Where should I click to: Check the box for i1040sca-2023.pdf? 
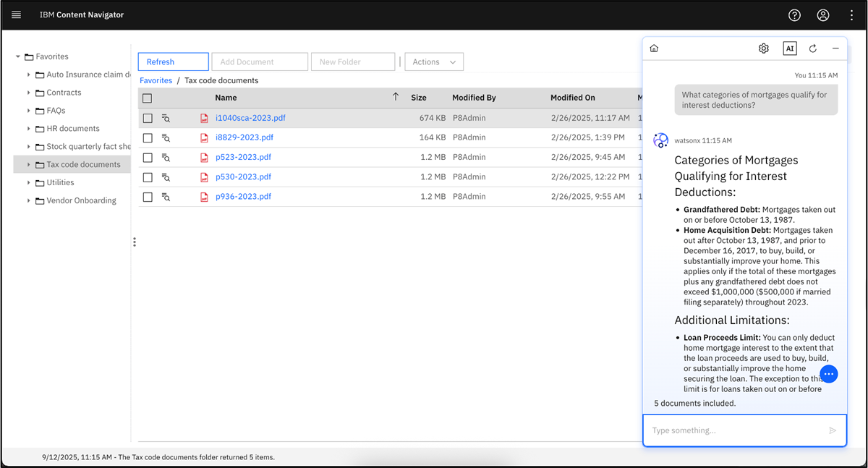(x=148, y=118)
